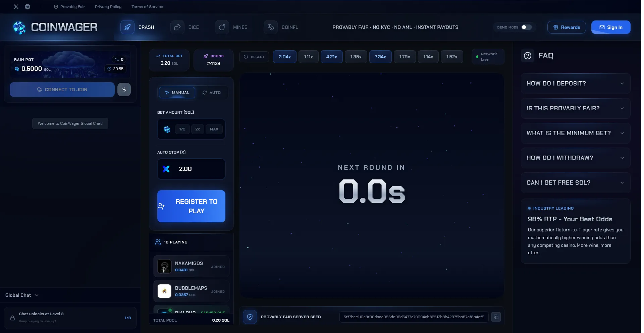
Task: Click the chat lock icon
Action: [12, 318]
